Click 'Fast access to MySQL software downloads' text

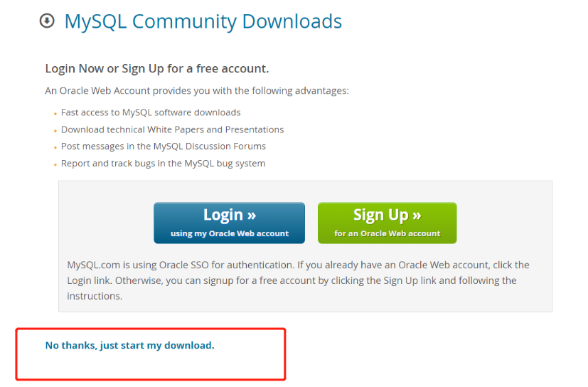click(151, 112)
